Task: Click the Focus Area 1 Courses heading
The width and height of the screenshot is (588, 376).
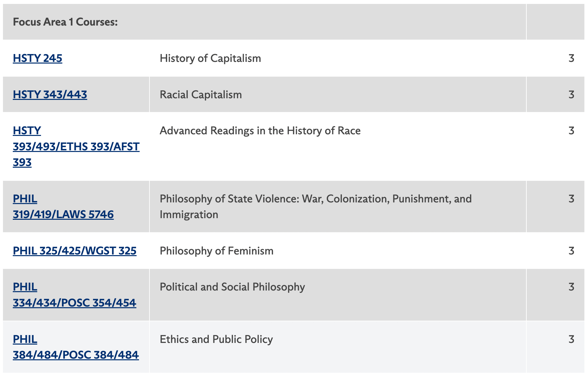Action: 65,22
